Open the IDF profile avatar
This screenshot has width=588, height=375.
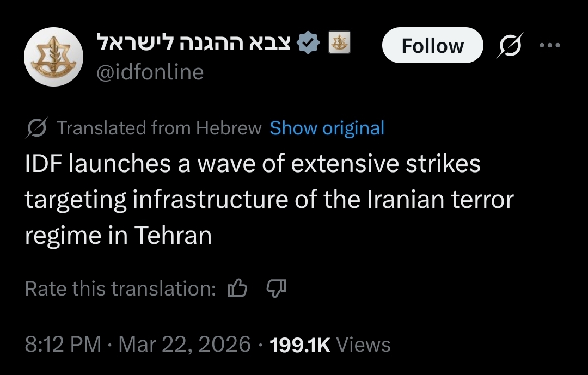[x=53, y=57]
